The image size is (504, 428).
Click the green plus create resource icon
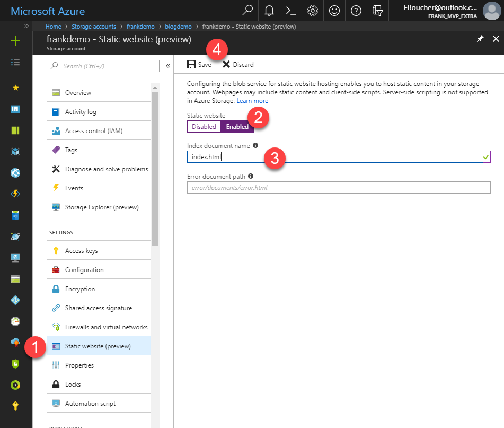[15, 41]
